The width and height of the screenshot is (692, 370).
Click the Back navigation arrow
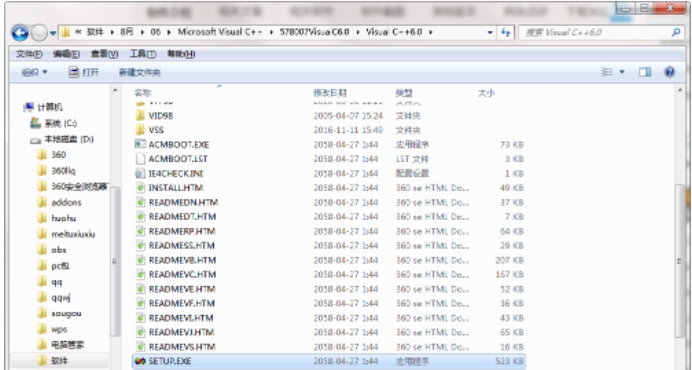(x=20, y=33)
